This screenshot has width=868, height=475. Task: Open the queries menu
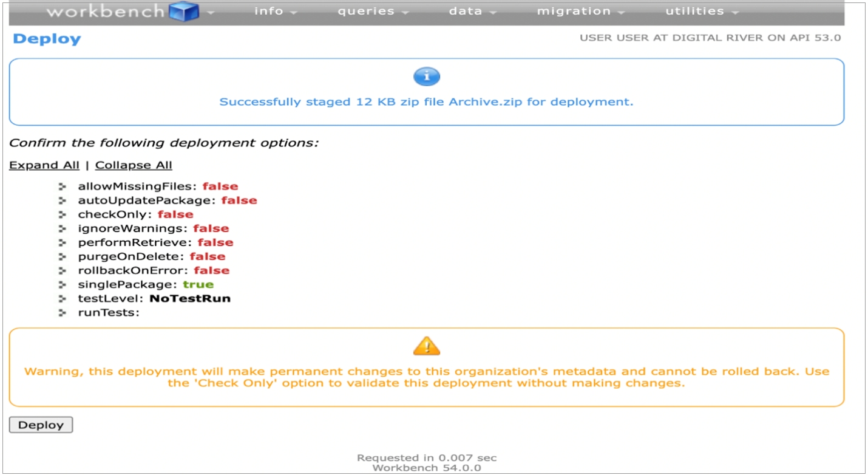coord(371,11)
